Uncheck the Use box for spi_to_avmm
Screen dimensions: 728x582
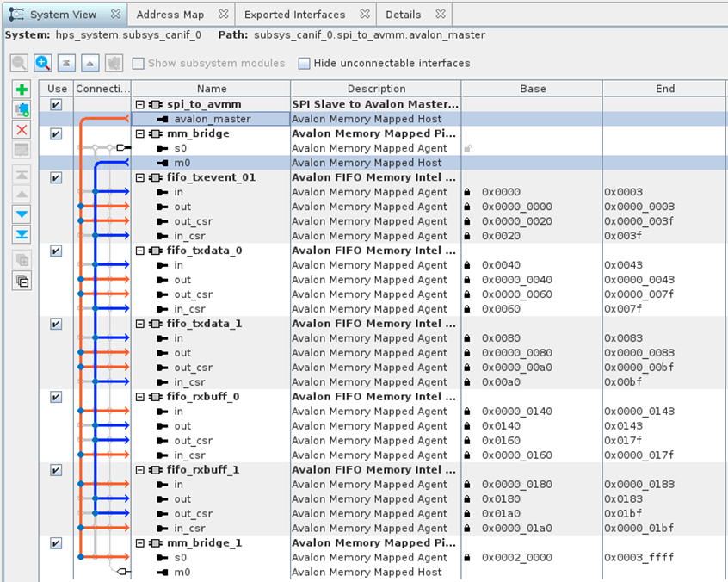click(x=56, y=104)
